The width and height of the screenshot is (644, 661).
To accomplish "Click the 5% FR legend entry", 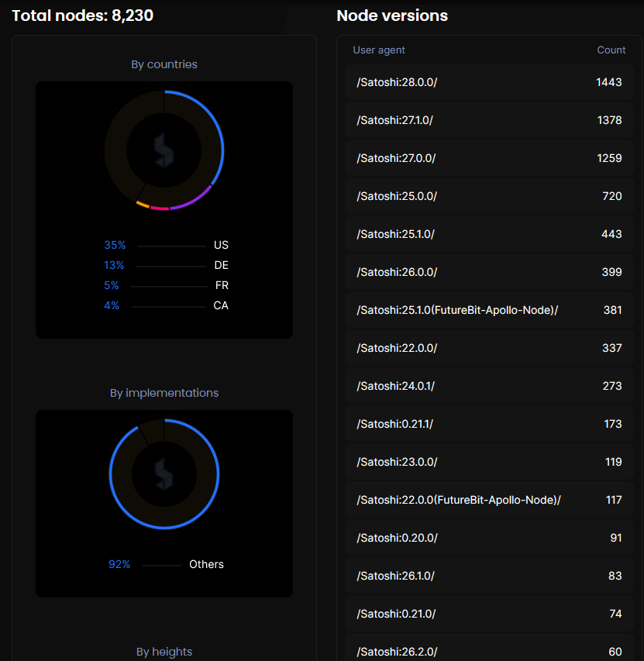I will pyautogui.click(x=166, y=285).
